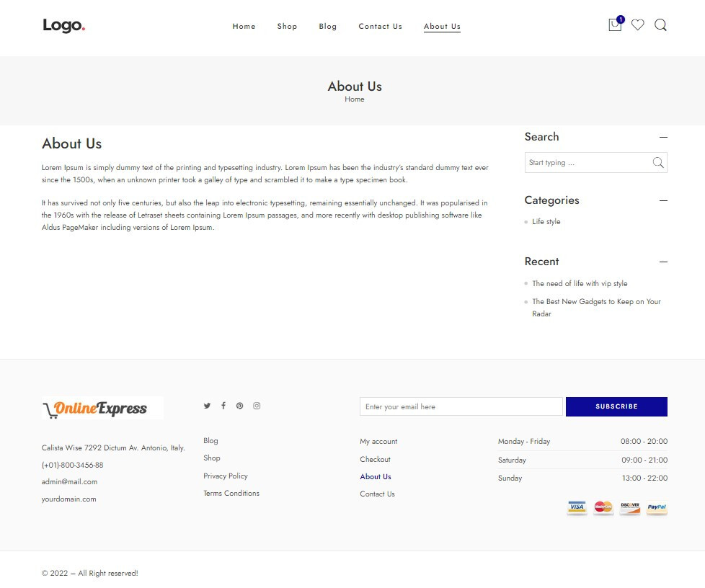Click the Saturday hours row
This screenshot has width=705, height=588.
[x=582, y=460]
